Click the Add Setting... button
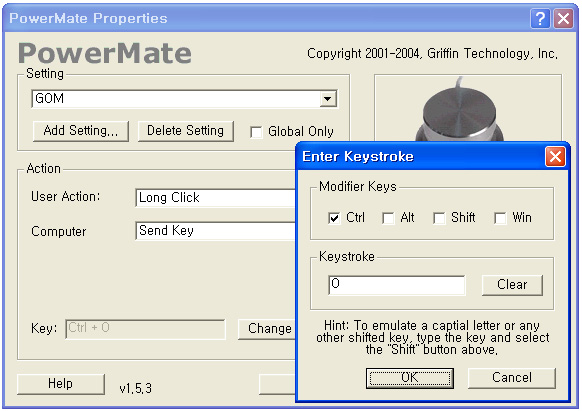 tap(81, 131)
